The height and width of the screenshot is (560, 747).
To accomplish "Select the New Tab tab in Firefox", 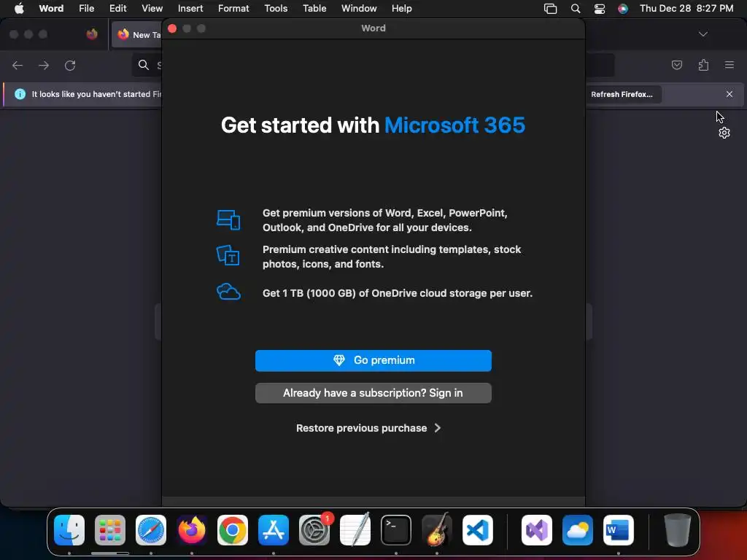I will click(x=137, y=34).
